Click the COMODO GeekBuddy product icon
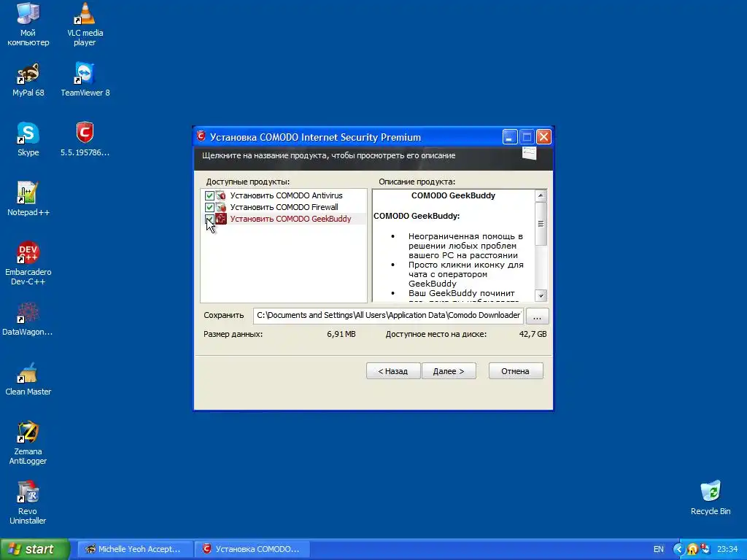 pyautogui.click(x=220, y=219)
